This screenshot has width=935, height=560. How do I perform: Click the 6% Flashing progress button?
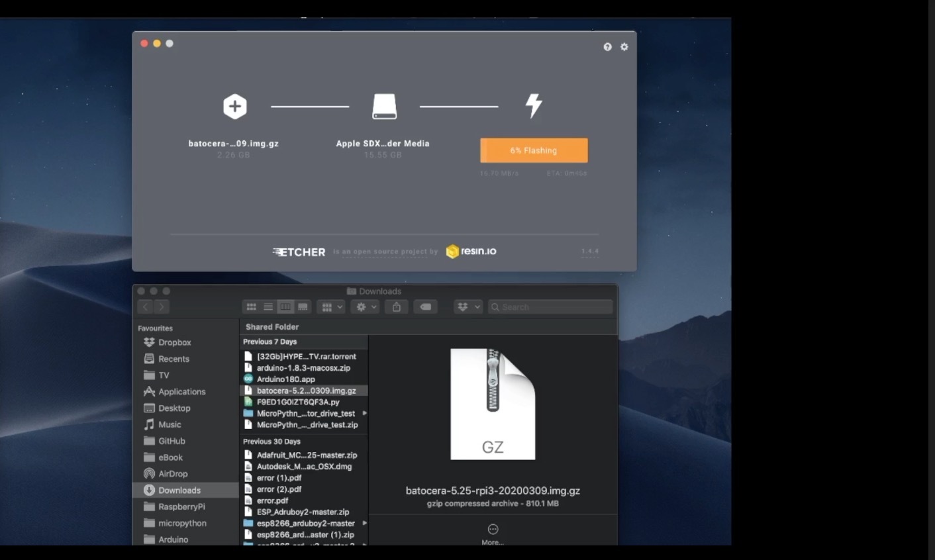pyautogui.click(x=534, y=150)
